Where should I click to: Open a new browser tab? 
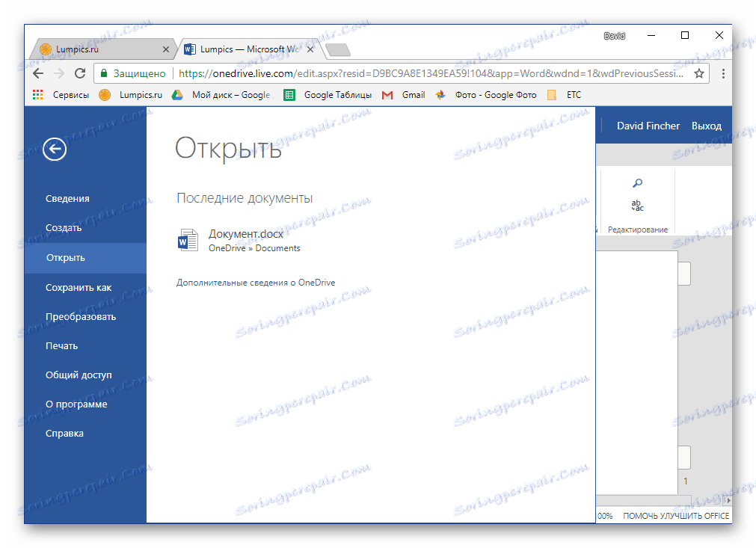click(338, 49)
